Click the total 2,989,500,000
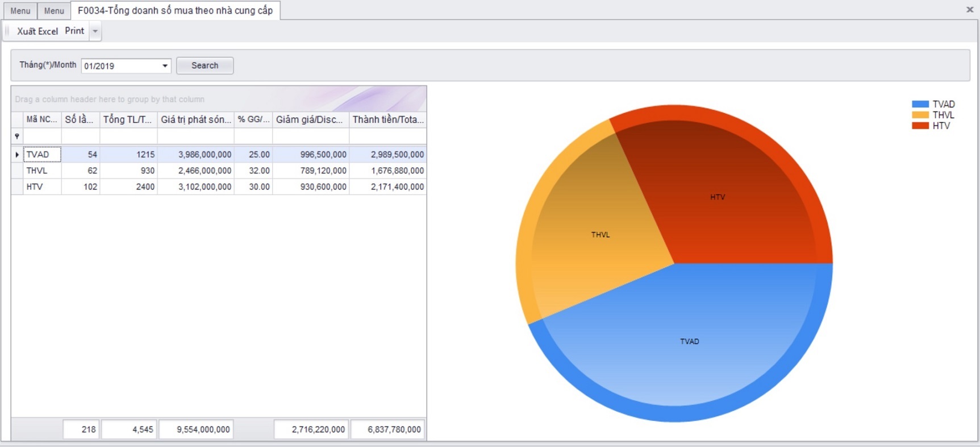Image resolution: width=980 pixels, height=447 pixels. 388,154
